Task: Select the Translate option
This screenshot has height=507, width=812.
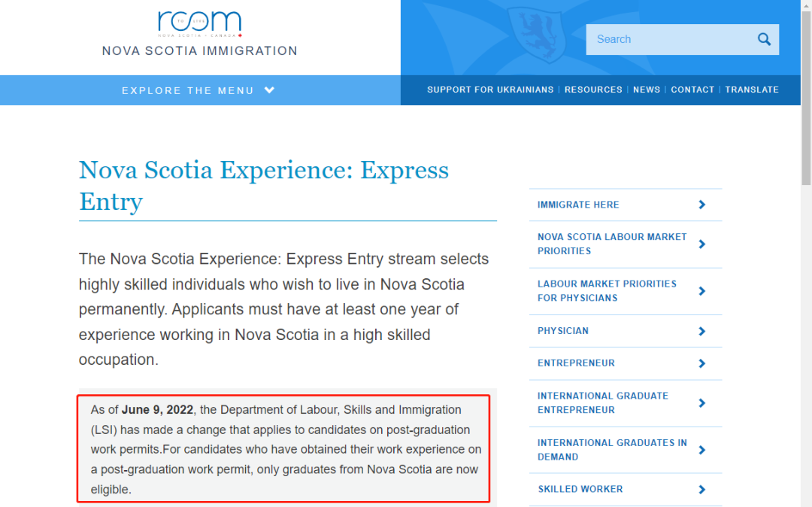Action: tap(751, 90)
